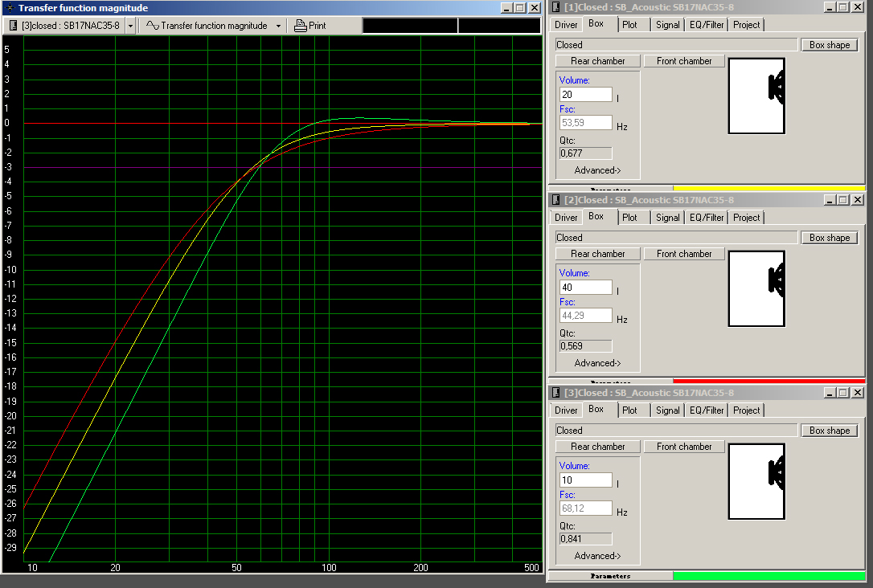Image resolution: width=873 pixels, height=588 pixels.
Task: Select Front chamber in window [3]
Action: pos(684,447)
